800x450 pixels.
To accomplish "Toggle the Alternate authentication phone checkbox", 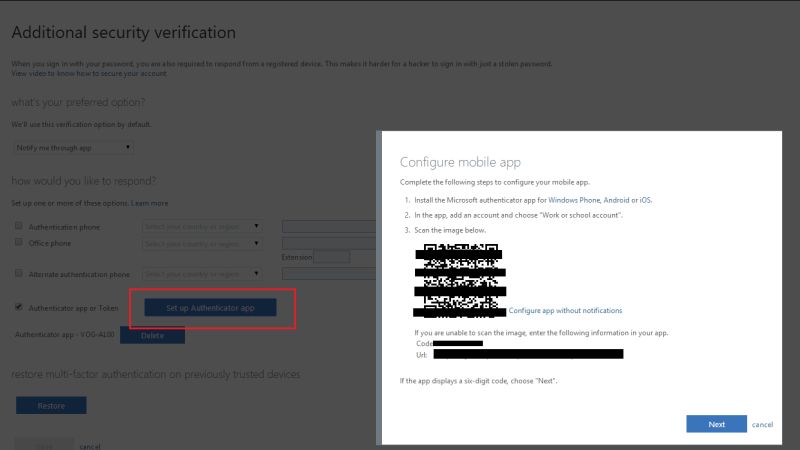I will click(19, 273).
